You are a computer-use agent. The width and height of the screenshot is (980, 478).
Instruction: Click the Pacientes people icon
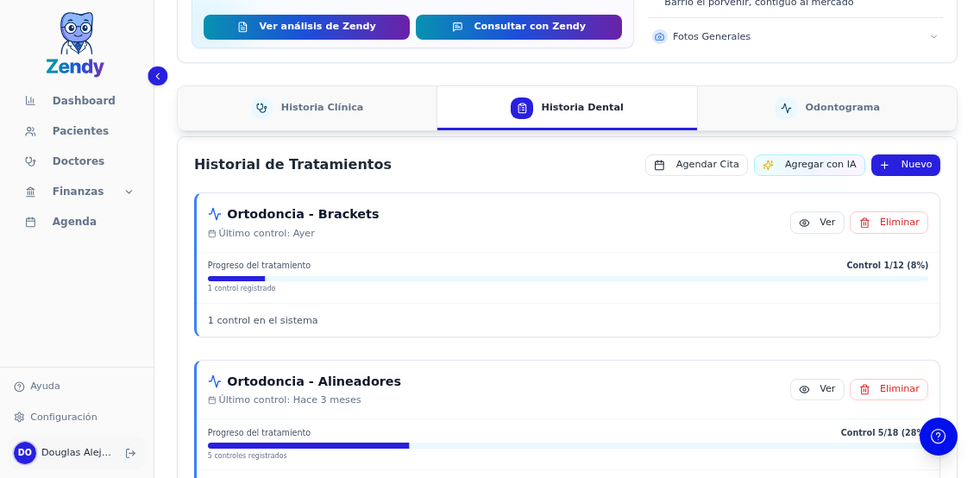point(30,131)
